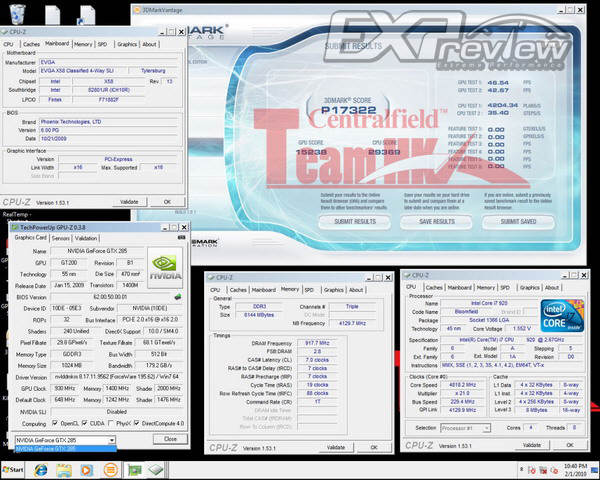Image resolution: width=600 pixels, height=480 pixels.
Task: Click Validate in CPU-Z Mainboard window
Action: click(129, 202)
